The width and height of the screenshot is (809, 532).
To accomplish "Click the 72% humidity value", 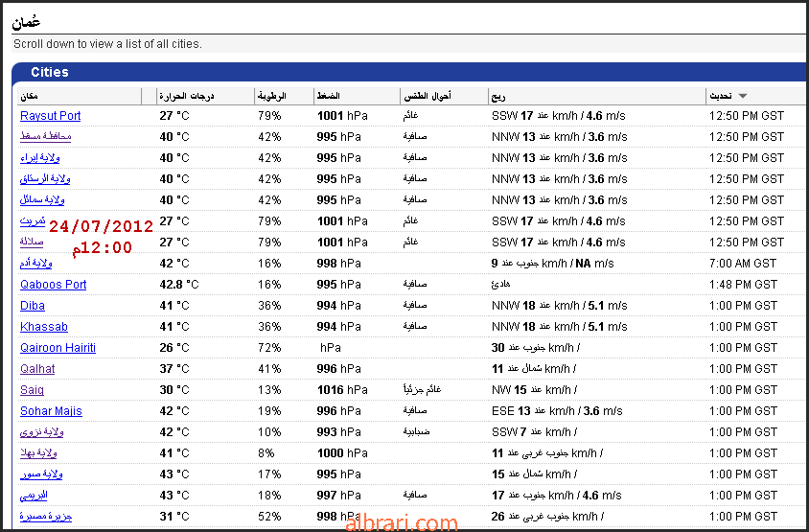I will tap(269, 348).
